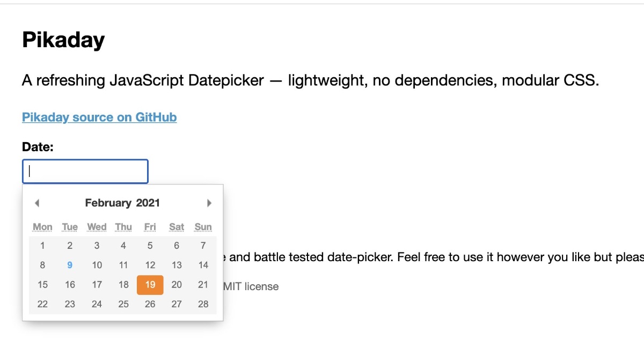Select February 21 in the calendar

click(x=203, y=285)
